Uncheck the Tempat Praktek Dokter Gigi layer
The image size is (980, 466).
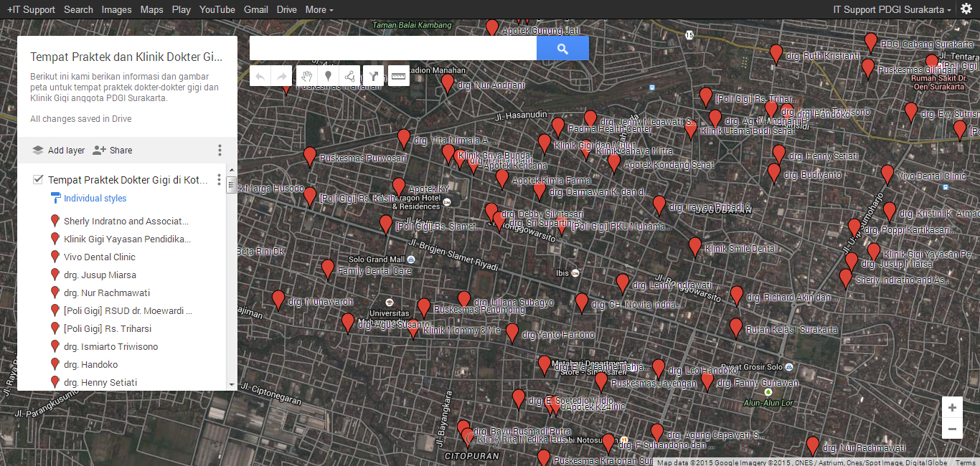(38, 180)
